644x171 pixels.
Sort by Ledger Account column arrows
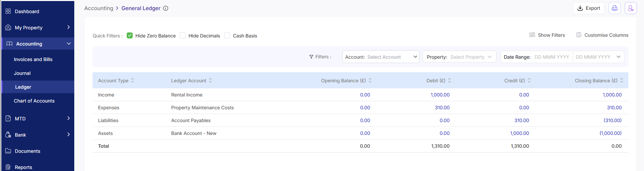tap(210, 81)
